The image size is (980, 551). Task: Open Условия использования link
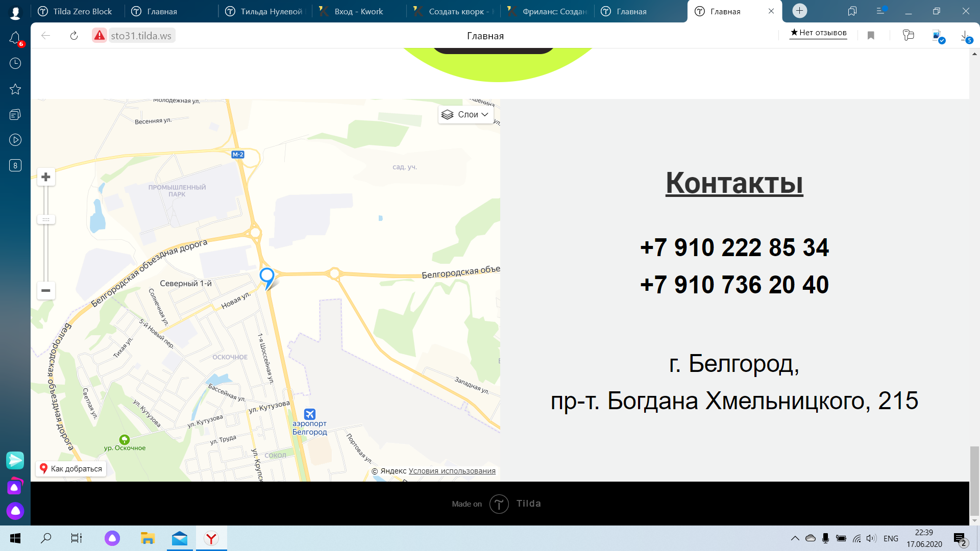(x=452, y=471)
